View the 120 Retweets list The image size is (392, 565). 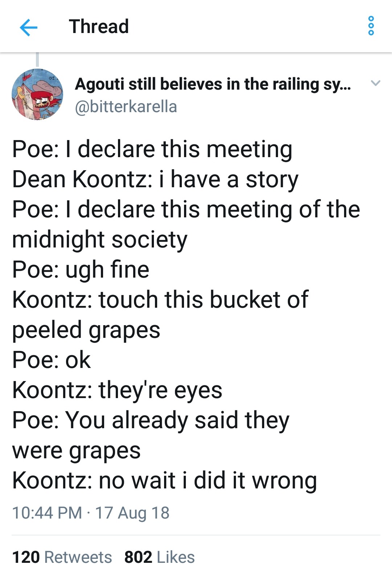[62, 556]
